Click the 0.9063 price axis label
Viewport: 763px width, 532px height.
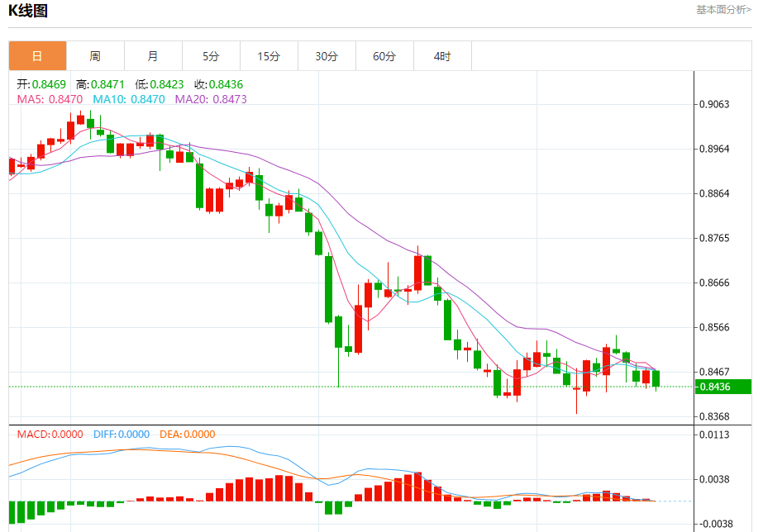click(x=714, y=104)
